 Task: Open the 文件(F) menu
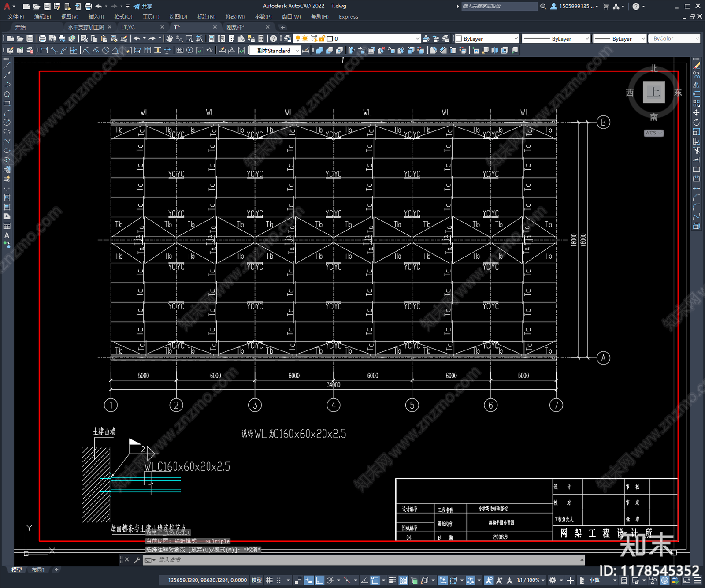[16, 17]
